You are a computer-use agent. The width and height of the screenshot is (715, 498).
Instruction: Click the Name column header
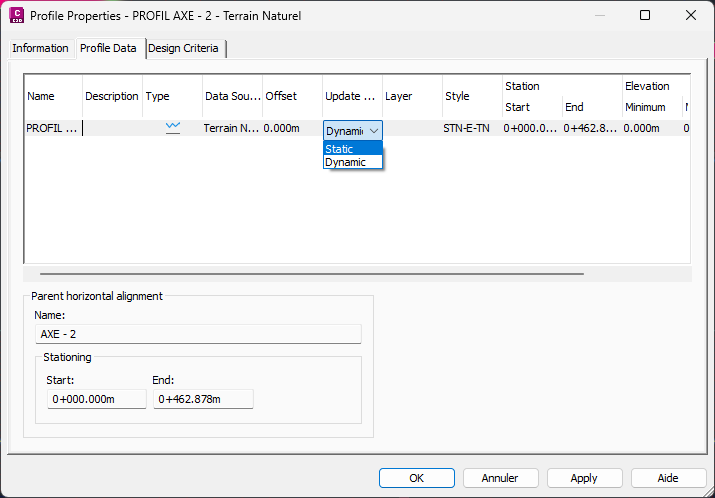tap(53, 96)
